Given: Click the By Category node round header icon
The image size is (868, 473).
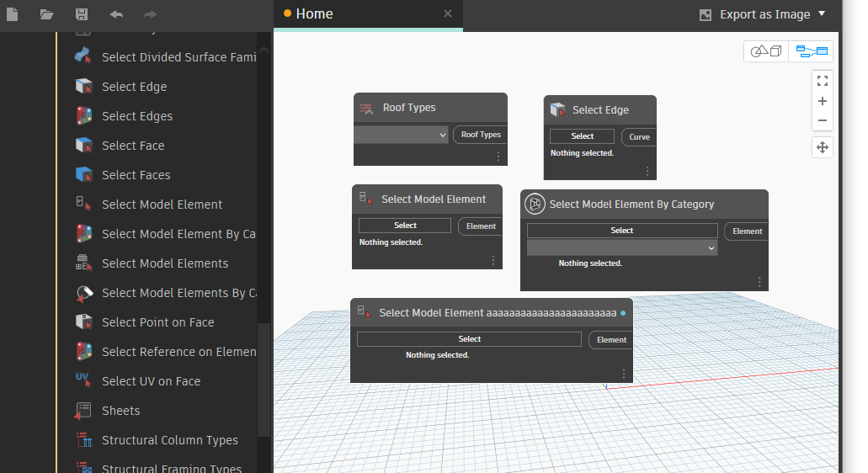Looking at the screenshot, I should coord(535,205).
